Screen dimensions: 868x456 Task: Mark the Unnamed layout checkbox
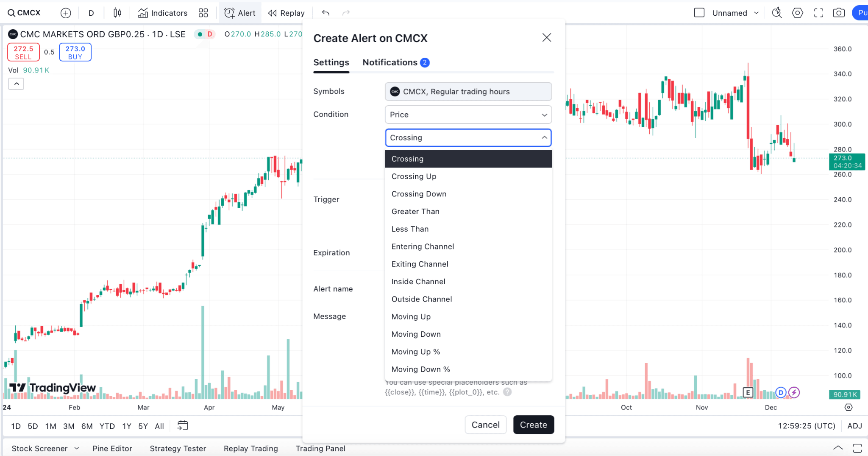pos(699,12)
